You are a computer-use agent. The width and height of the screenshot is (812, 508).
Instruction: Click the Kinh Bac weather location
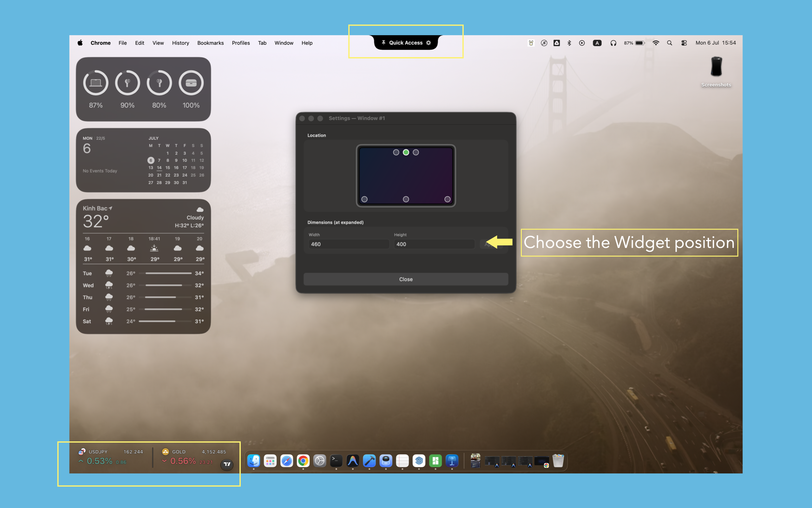pos(97,208)
